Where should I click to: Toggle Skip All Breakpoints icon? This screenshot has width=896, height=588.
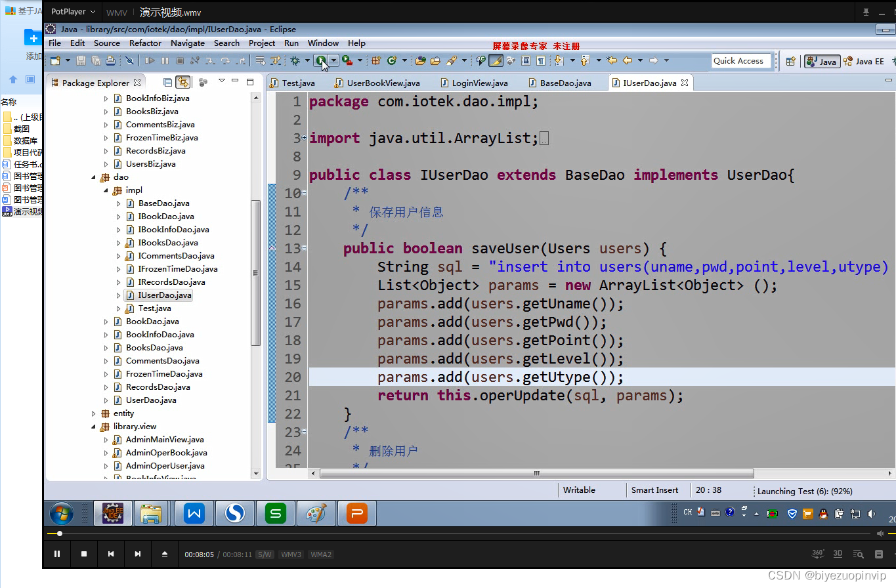point(129,60)
